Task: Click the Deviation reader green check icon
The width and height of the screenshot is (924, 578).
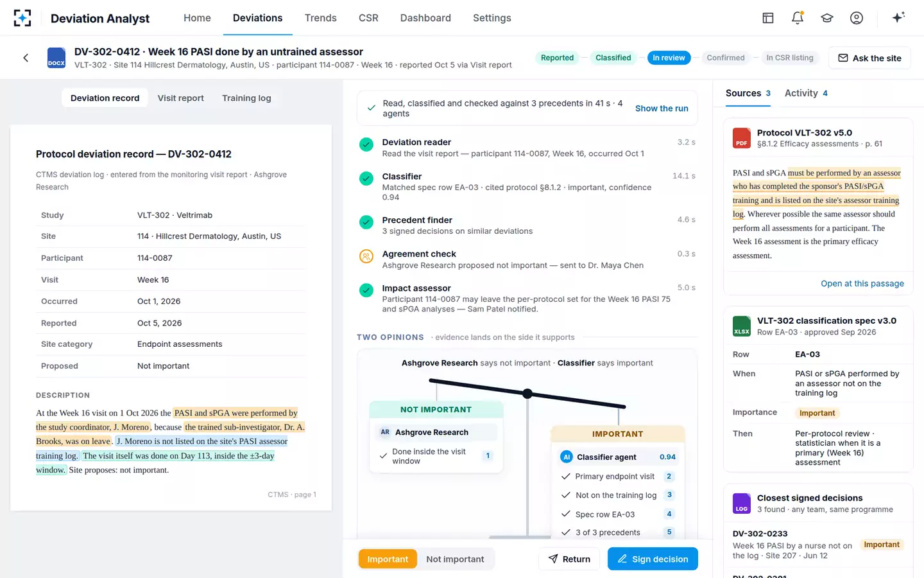Action: click(x=366, y=144)
